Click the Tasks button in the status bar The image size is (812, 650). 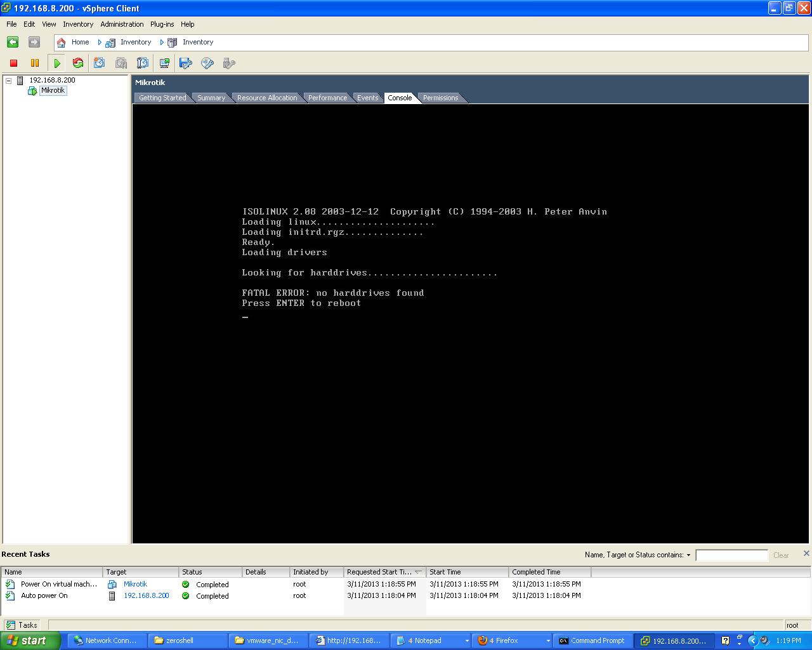click(x=22, y=625)
